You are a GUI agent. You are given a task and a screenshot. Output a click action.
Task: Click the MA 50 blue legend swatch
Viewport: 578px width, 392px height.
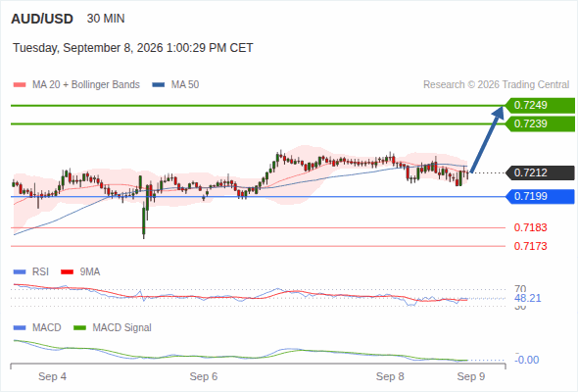(x=159, y=85)
